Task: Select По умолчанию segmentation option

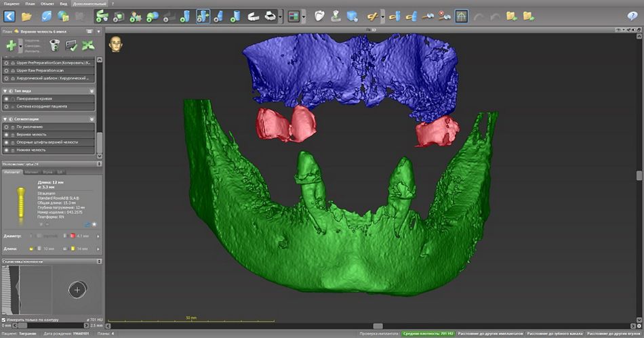Action: point(7,127)
